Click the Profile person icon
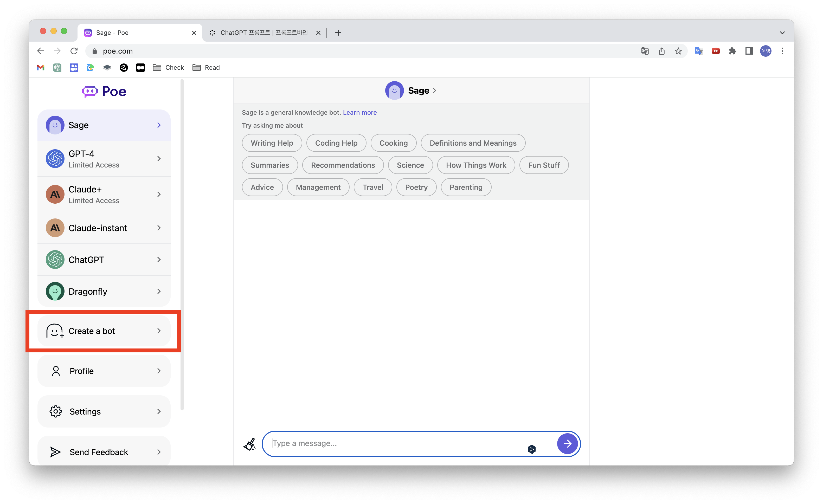The height and width of the screenshot is (504, 823). pyautogui.click(x=56, y=371)
